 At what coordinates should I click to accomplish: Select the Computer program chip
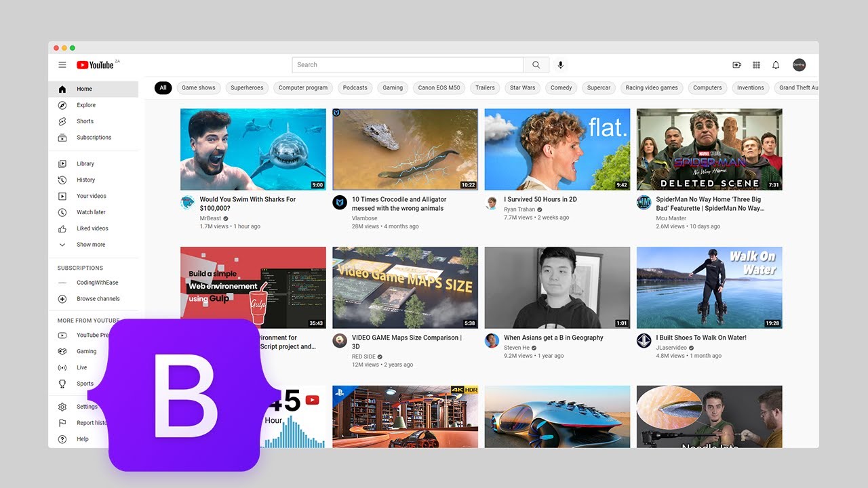click(x=303, y=88)
